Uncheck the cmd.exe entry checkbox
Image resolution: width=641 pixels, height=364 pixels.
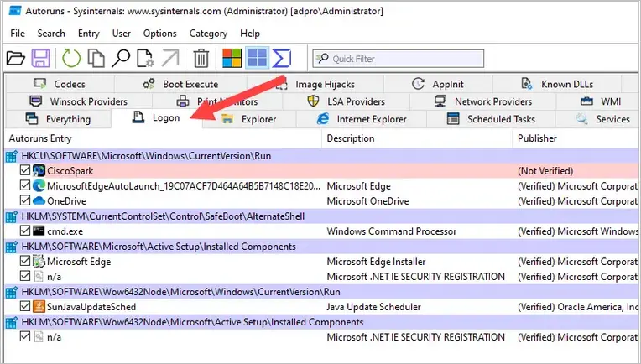[x=25, y=231]
